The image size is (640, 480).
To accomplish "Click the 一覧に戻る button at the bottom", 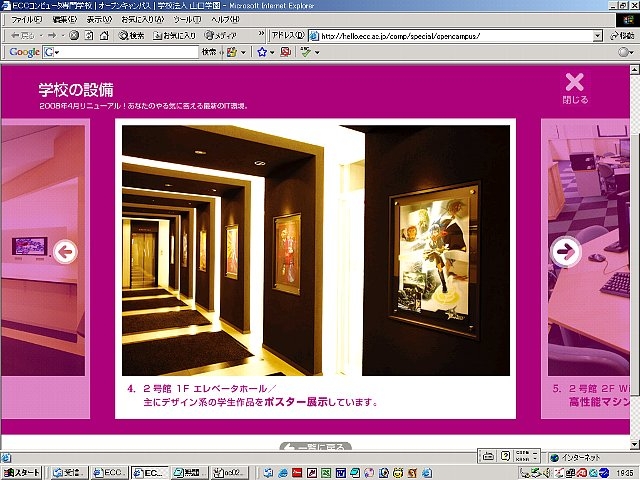I will tap(315, 446).
